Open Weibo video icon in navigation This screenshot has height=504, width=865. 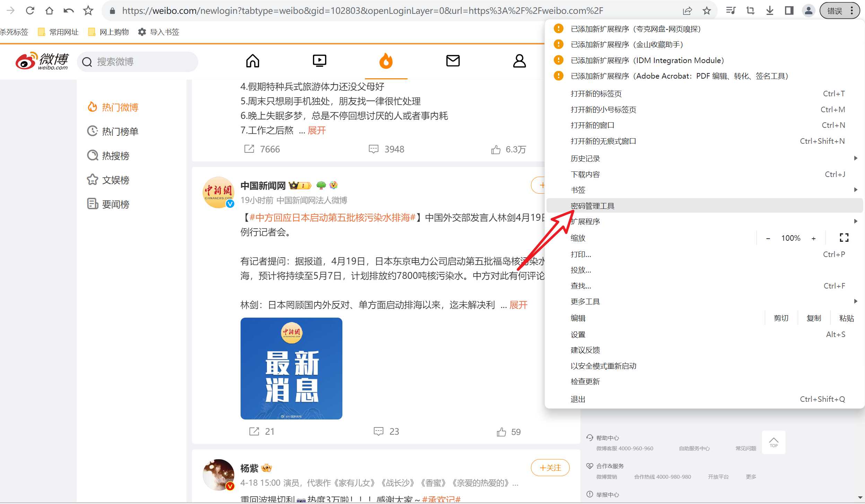pos(319,61)
